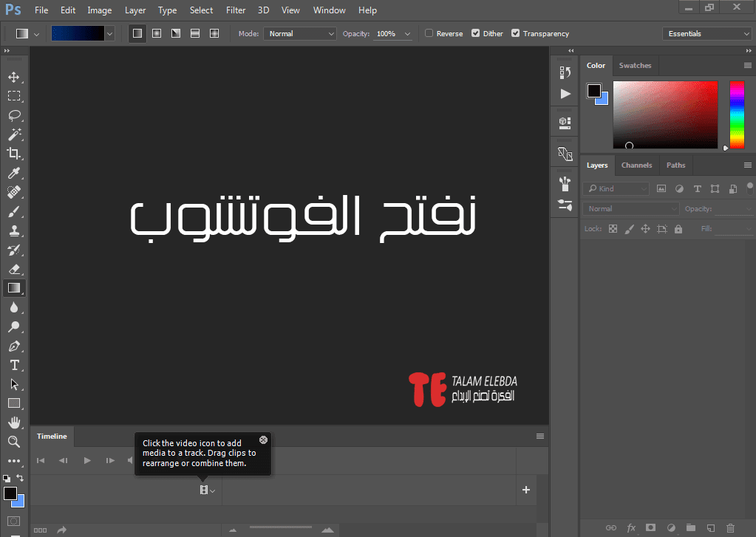Screen dimensions: 756x537
Task: Select the Rectangular Marquee tool
Action: [14, 96]
